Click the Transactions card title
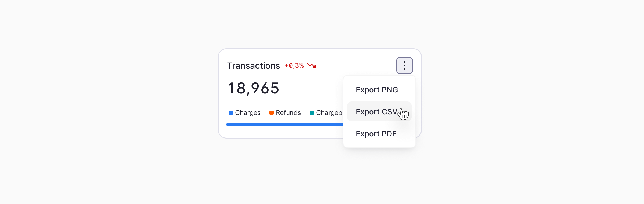 coord(253,66)
